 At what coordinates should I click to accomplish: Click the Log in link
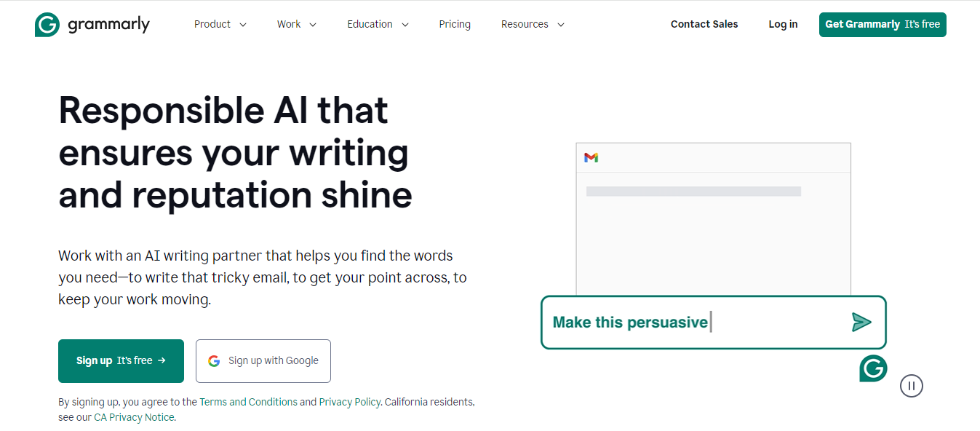coord(783,24)
